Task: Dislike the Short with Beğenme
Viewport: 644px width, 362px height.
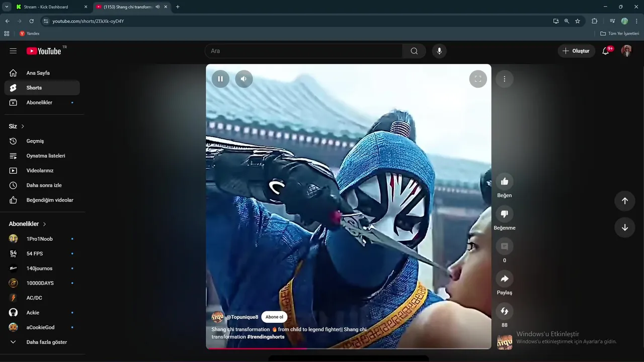Action: coord(505,214)
